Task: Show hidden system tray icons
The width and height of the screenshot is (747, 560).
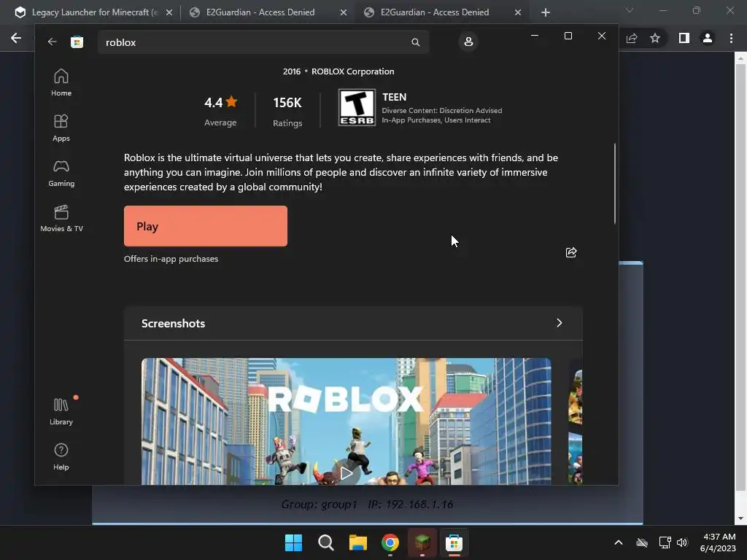Action: pos(619,542)
